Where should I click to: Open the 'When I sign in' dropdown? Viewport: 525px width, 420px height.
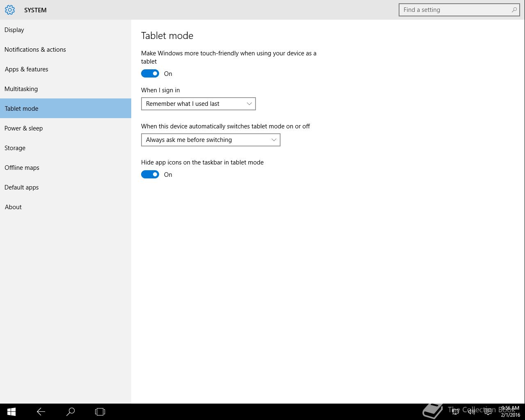click(x=199, y=104)
